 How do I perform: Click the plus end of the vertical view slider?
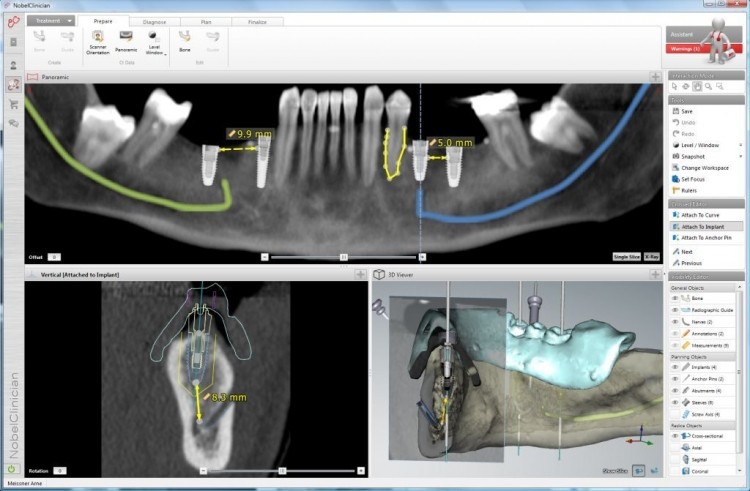(x=361, y=471)
